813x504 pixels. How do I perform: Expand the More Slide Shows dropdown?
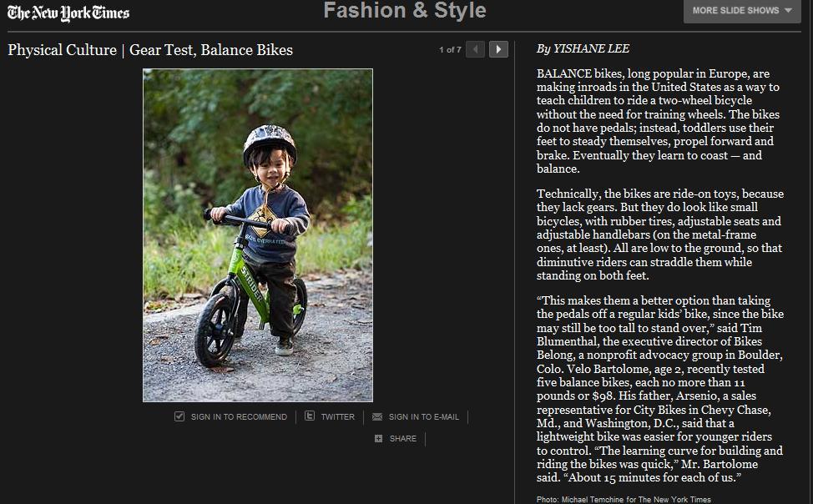(x=741, y=11)
